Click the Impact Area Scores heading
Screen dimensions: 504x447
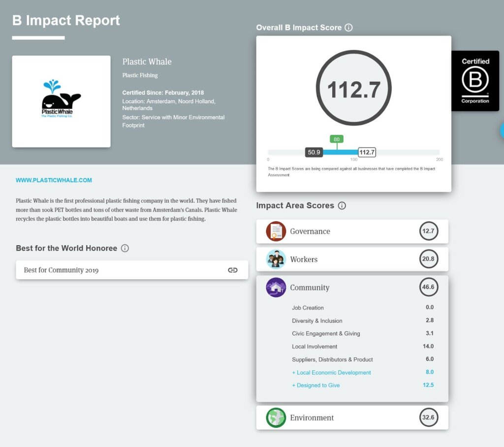(295, 205)
